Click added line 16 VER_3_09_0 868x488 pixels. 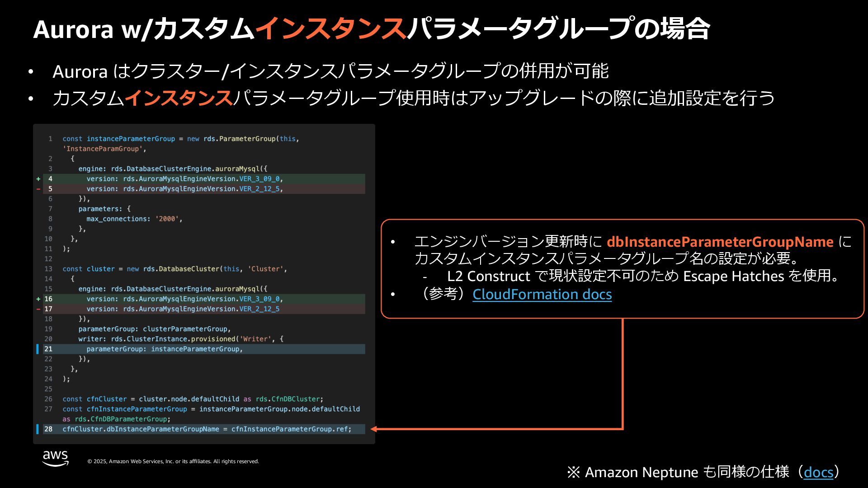[204, 299]
